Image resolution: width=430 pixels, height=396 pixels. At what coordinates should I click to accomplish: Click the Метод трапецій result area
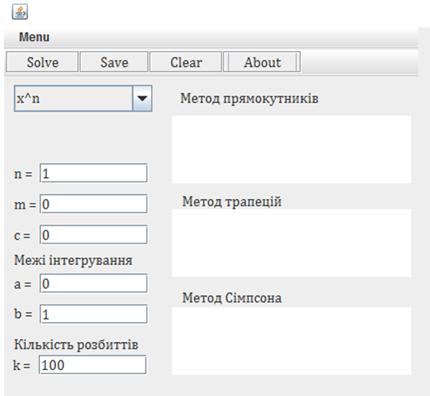291,243
